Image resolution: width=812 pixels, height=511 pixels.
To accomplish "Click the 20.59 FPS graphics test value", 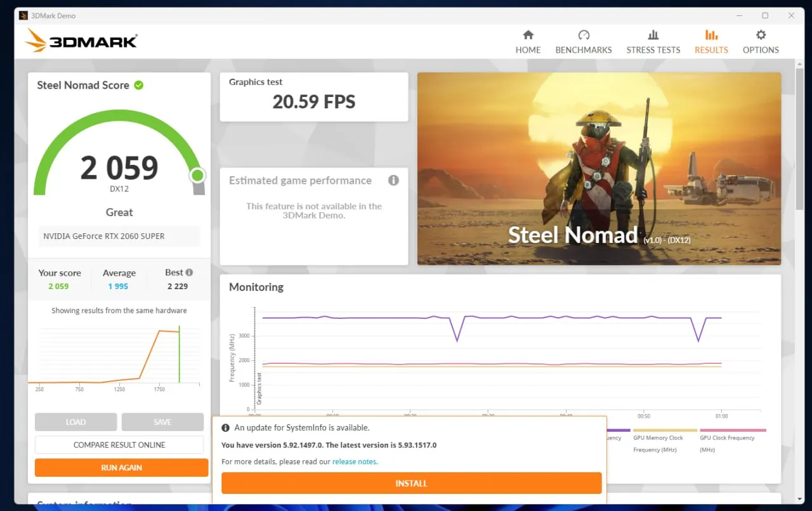I will pos(314,101).
